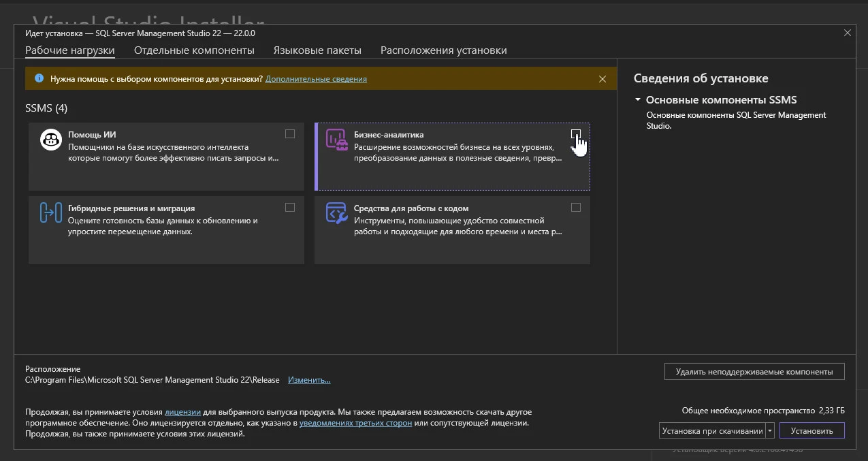
Task: Open the Установка при скачивании dropdown
Action: point(770,430)
